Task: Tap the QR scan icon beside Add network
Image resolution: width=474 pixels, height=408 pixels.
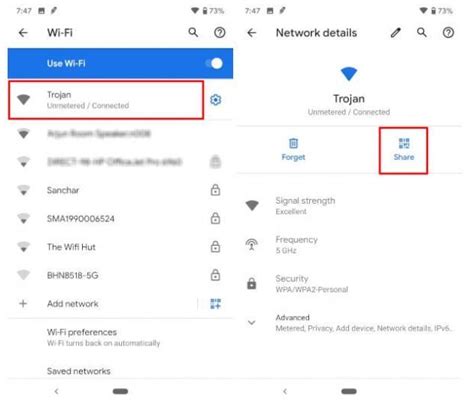Action: point(216,304)
